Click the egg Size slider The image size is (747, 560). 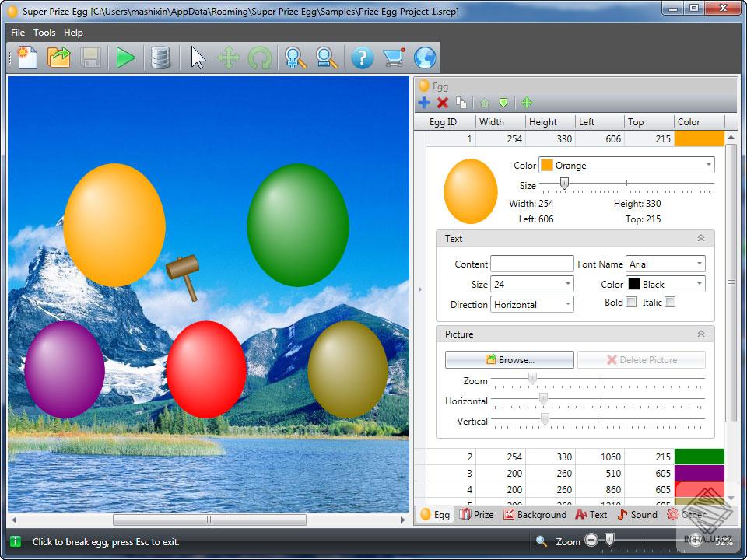point(626,184)
